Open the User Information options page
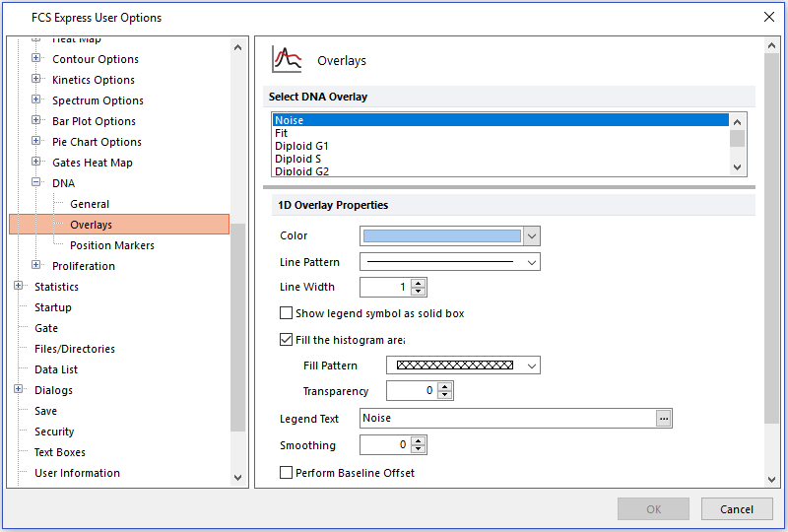The image size is (788, 532). coord(77,473)
